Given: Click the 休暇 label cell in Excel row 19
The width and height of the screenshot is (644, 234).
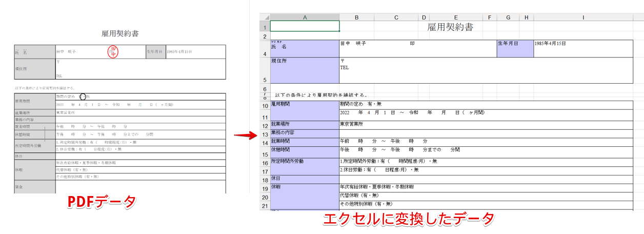Looking at the screenshot, I should coord(305,197).
